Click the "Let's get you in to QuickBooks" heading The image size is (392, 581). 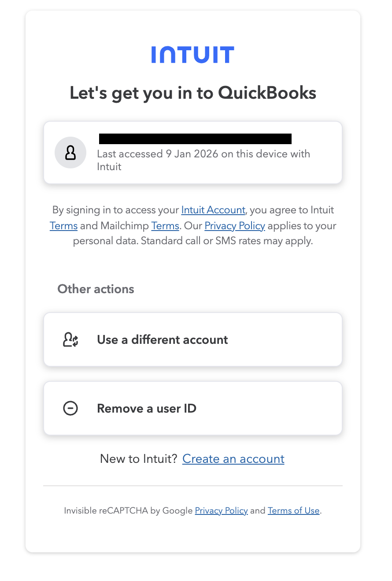193,93
